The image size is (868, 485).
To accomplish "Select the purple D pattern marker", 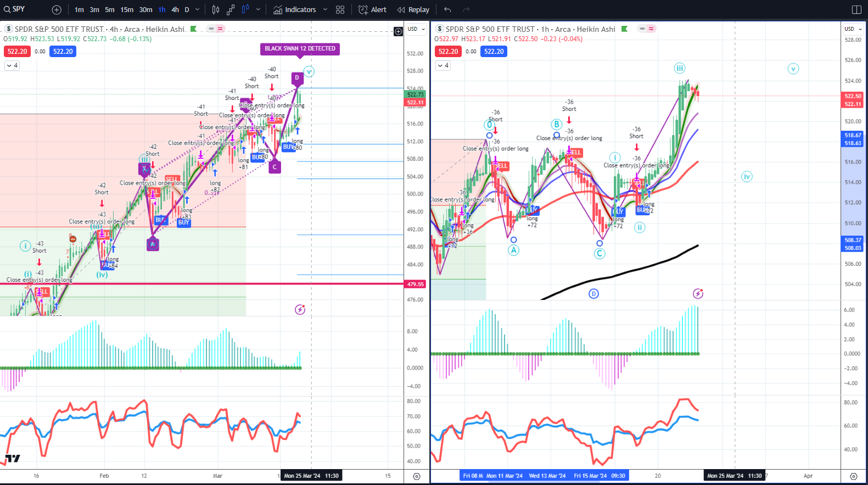I will [x=297, y=78].
